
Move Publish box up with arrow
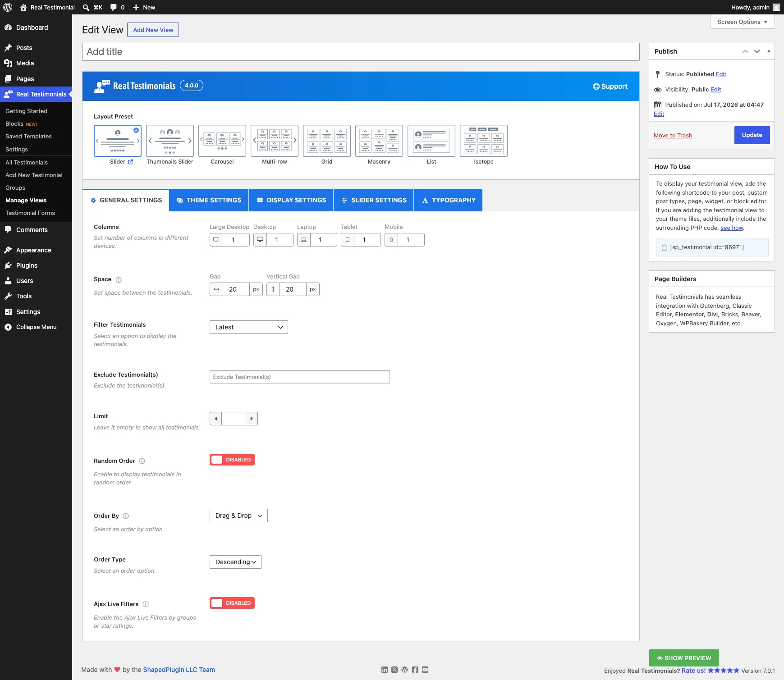[x=745, y=51]
